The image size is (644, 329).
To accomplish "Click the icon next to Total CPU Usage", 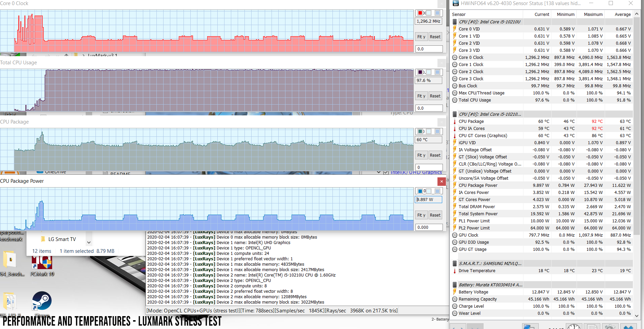I will click(x=455, y=100).
